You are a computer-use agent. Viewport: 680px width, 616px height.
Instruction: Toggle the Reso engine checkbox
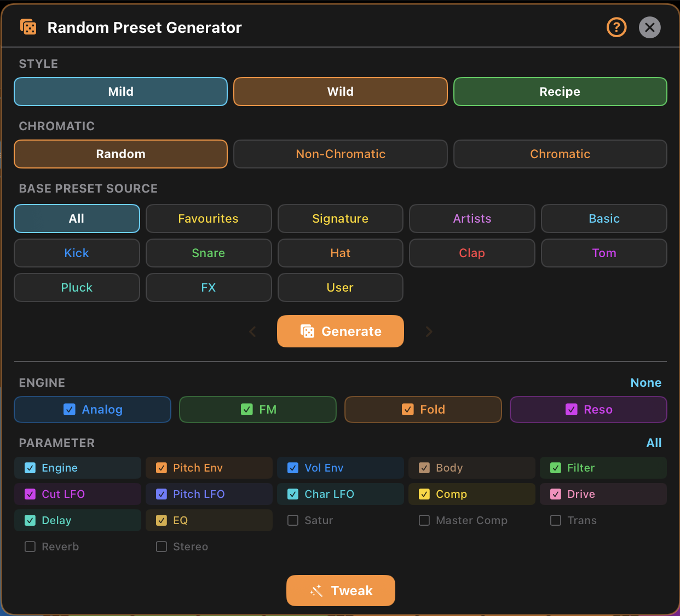coord(572,409)
